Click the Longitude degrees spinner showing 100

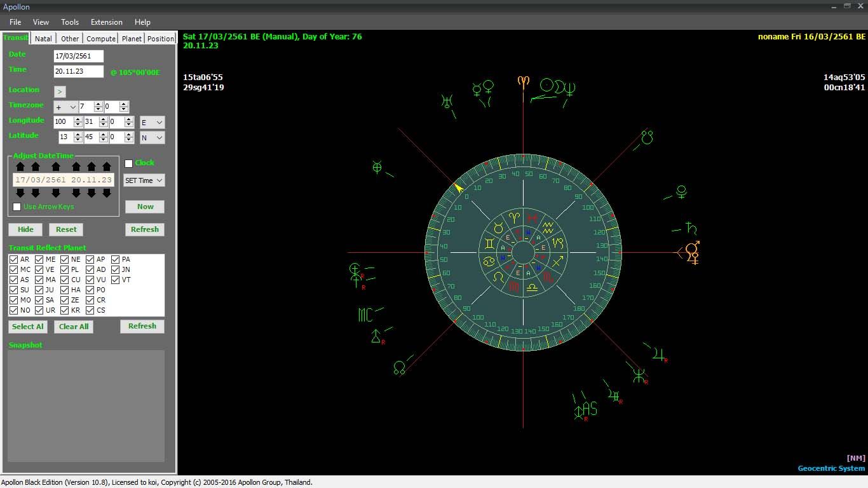pyautogui.click(x=68, y=122)
